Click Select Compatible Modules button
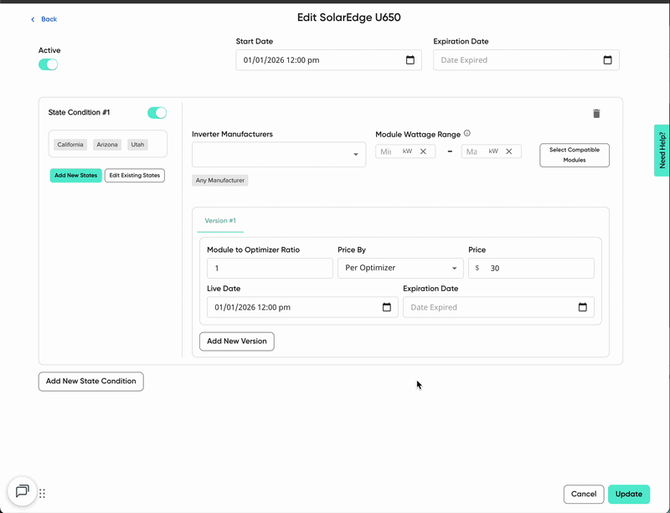This screenshot has height=513, width=670. point(574,155)
